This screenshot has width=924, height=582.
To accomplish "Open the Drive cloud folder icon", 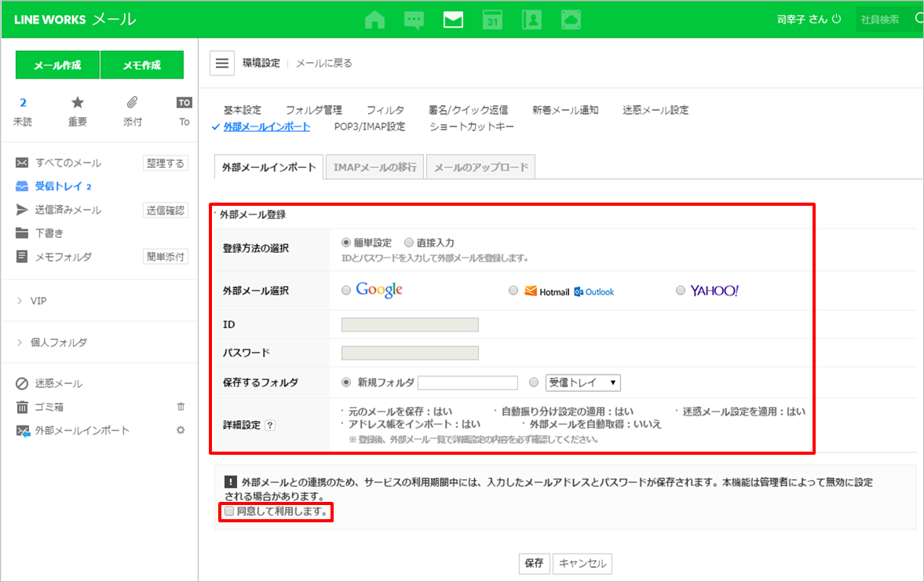I will tap(571, 20).
